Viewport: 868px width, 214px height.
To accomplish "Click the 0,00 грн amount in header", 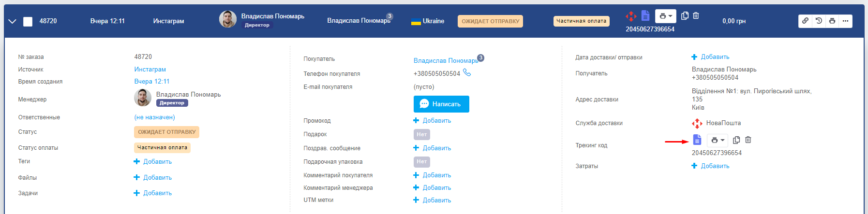I will [734, 21].
